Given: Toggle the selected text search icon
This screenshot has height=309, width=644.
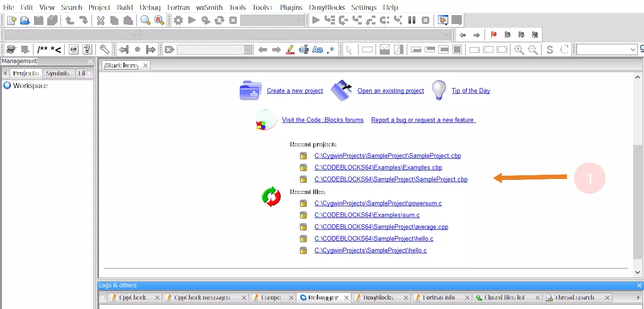Looking at the screenshot, I should pos(304,49).
